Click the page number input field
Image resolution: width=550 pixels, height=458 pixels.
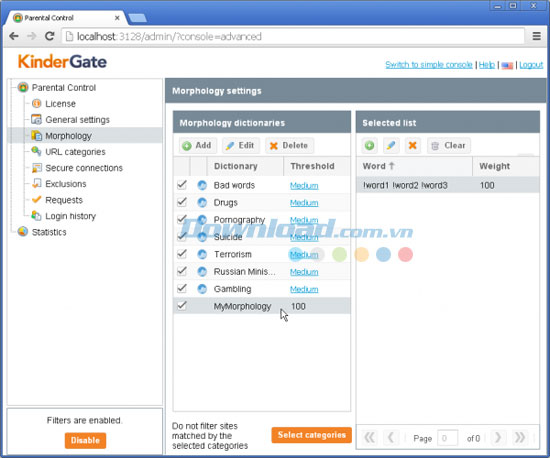[447, 438]
